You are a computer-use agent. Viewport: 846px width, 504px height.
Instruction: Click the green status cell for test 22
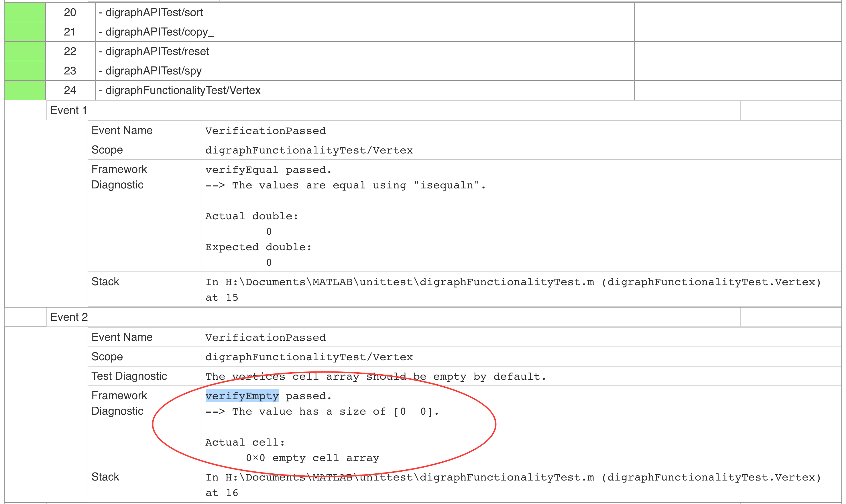[25, 51]
